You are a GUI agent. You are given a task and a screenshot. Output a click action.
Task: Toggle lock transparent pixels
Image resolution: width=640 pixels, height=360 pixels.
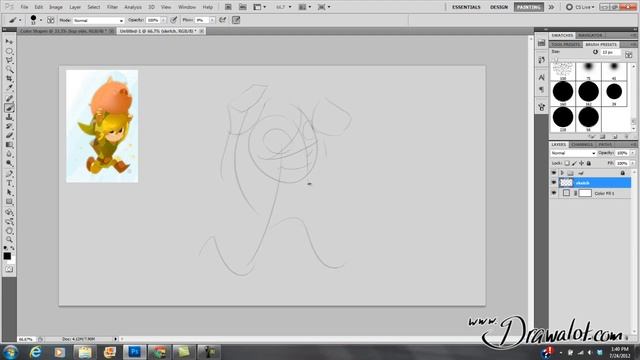567,163
